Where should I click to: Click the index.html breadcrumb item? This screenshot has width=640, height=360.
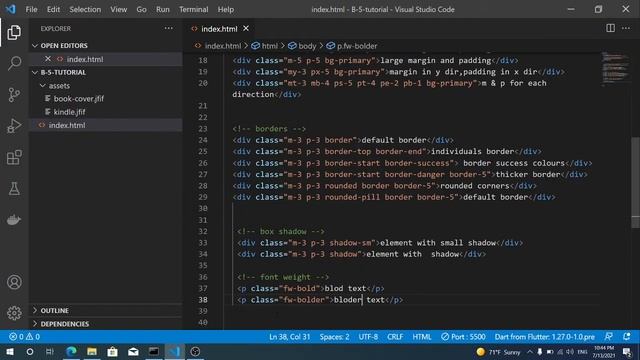(218, 46)
